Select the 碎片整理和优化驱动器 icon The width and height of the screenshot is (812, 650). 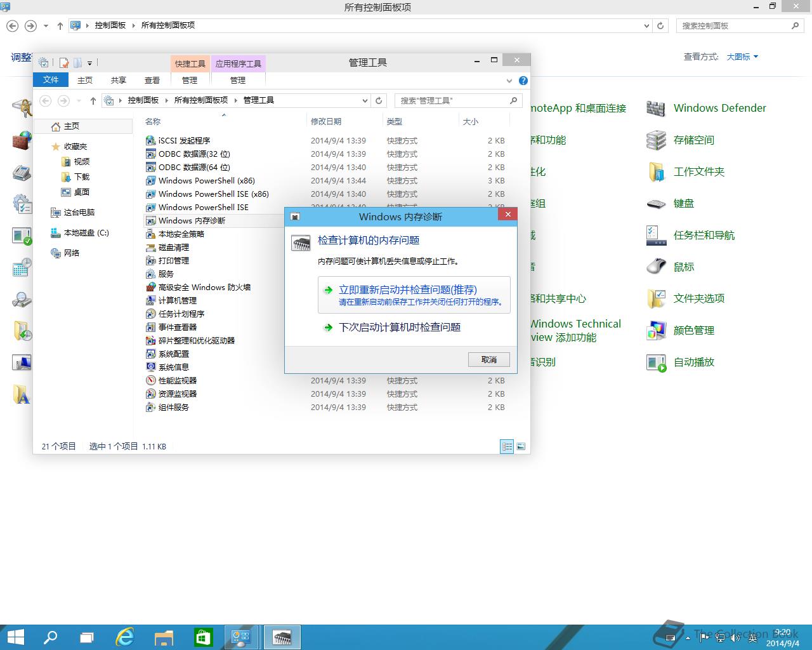click(150, 340)
